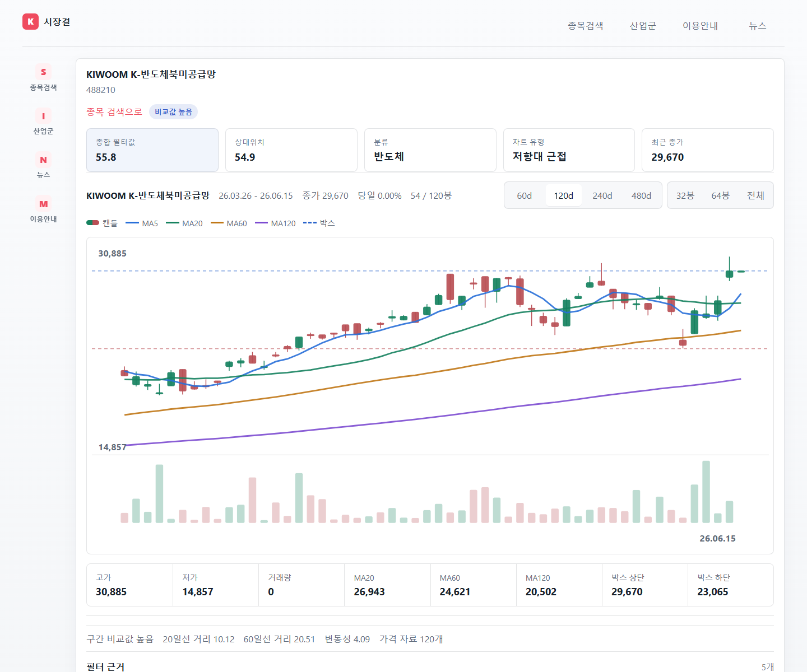Follow the 종목 검색으로 link
The height and width of the screenshot is (672, 807).
tap(114, 112)
